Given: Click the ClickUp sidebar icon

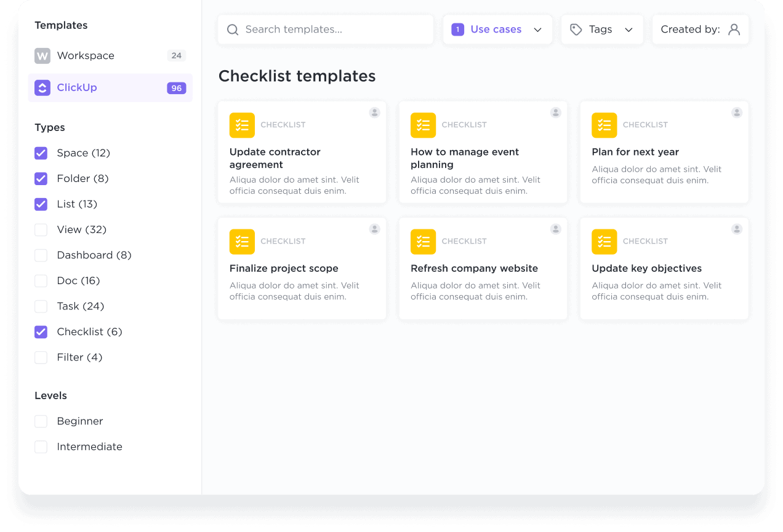Looking at the screenshot, I should (42, 87).
